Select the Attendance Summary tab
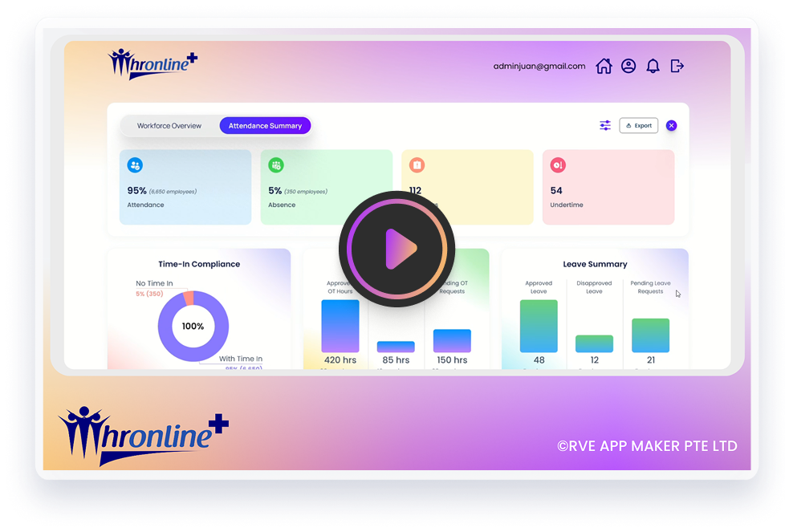Viewport: 785px width, 532px height. point(265,125)
